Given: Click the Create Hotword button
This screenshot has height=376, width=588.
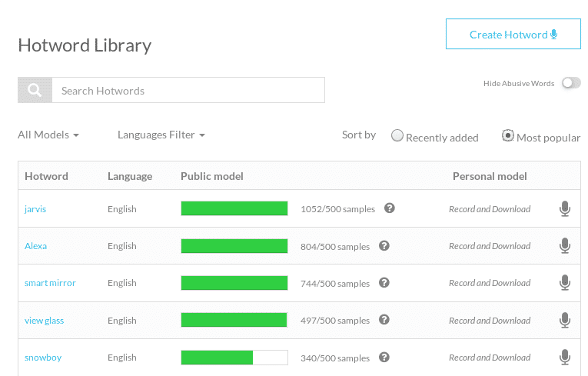Looking at the screenshot, I should point(513,34).
